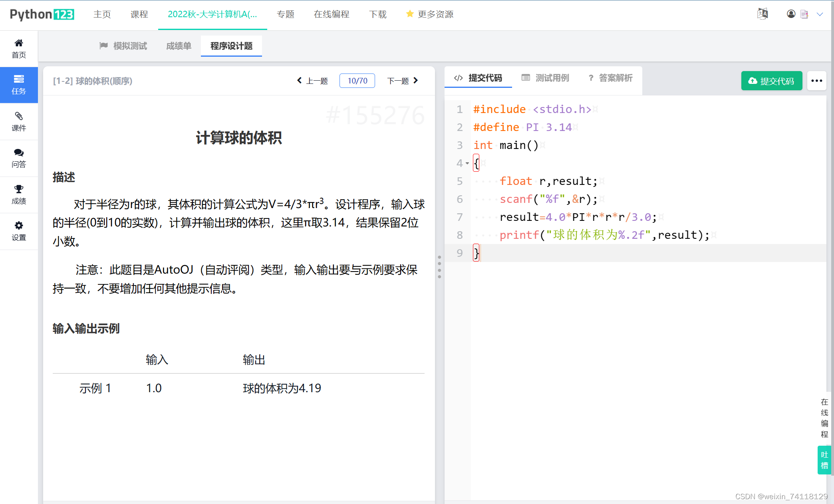834x504 pixels.
Task: Click the 模拟测试 flag icon
Action: point(104,46)
